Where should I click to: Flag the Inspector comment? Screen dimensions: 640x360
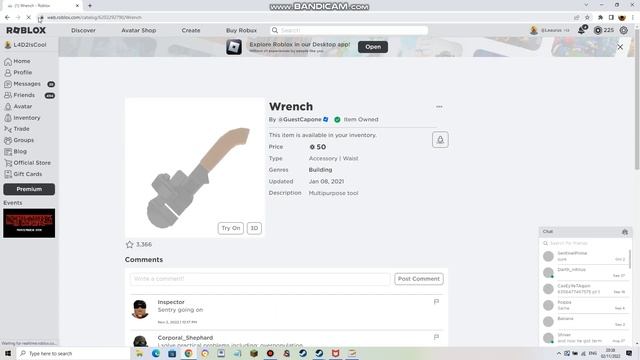coord(436,302)
